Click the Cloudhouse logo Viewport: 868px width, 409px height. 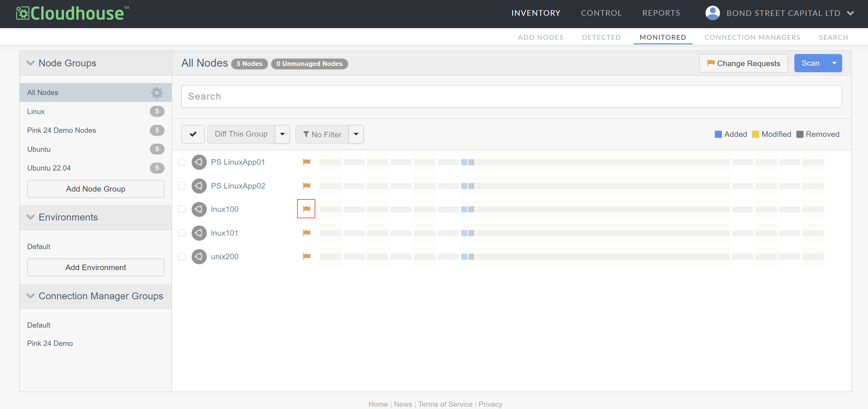72,13
